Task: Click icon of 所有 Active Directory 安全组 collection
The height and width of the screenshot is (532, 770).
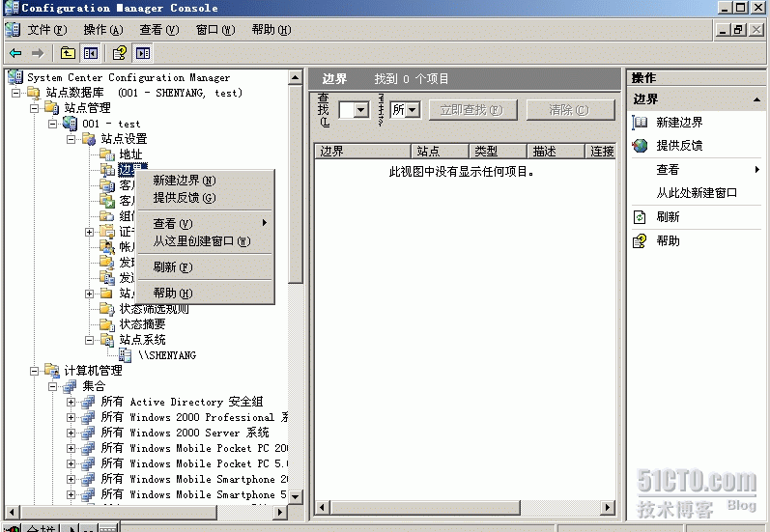Action: tap(88, 402)
